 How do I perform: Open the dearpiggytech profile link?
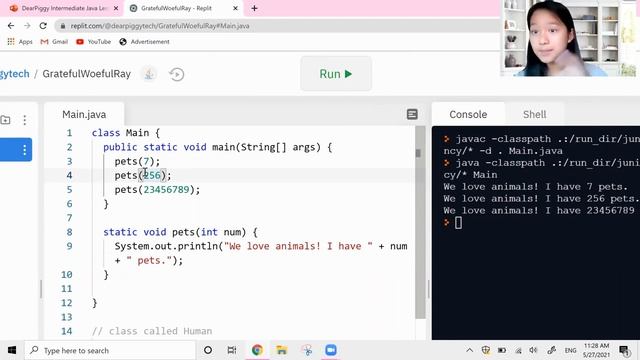coord(15,74)
